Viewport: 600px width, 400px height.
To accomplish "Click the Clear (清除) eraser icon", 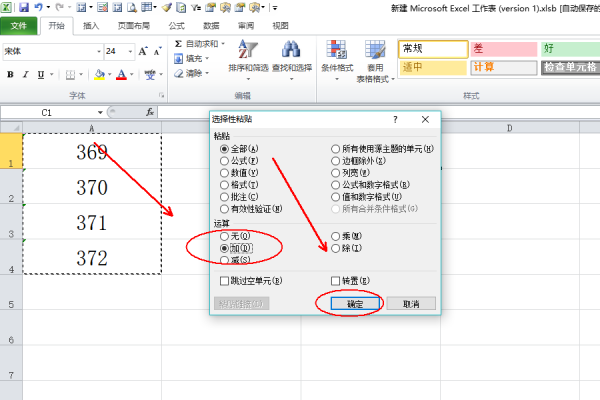I will [x=179, y=73].
